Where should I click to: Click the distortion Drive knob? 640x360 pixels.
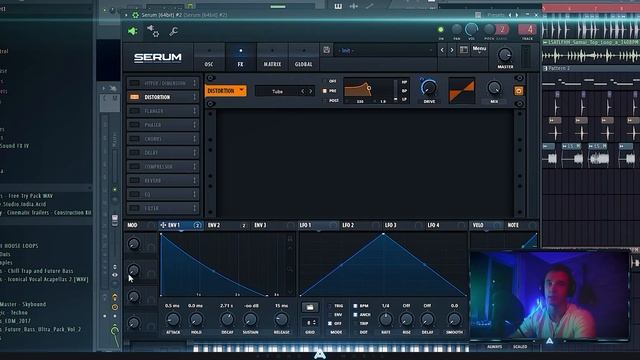(x=429, y=87)
